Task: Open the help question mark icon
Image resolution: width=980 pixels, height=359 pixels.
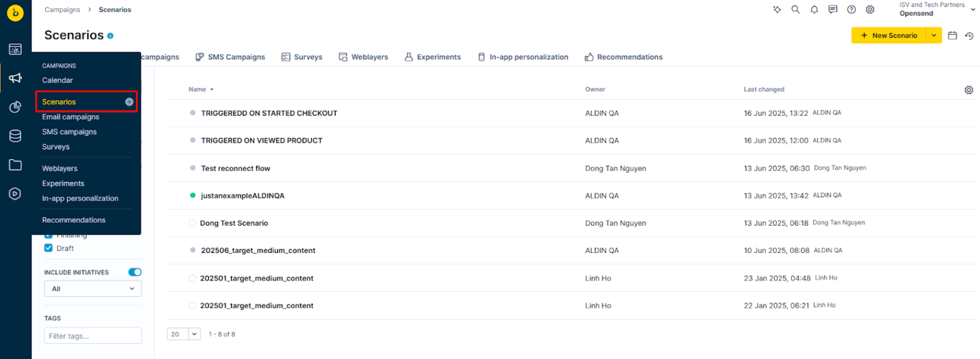Action: [x=852, y=9]
